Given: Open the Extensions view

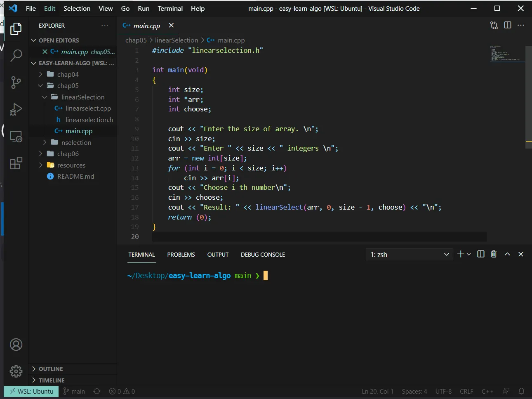Looking at the screenshot, I should pyautogui.click(x=16, y=163).
